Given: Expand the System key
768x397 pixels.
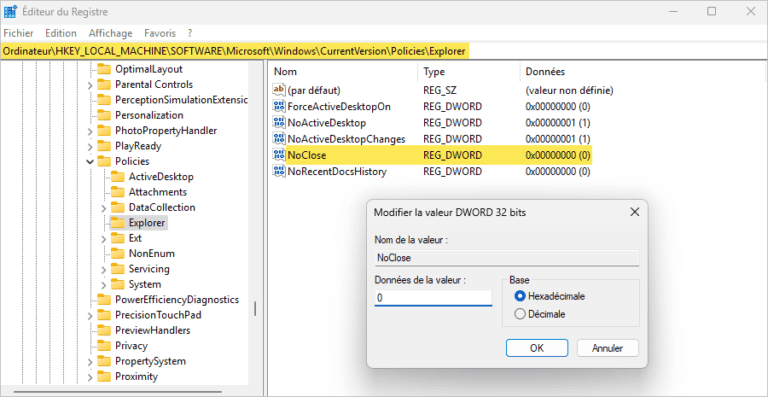Looking at the screenshot, I should coord(103,285).
